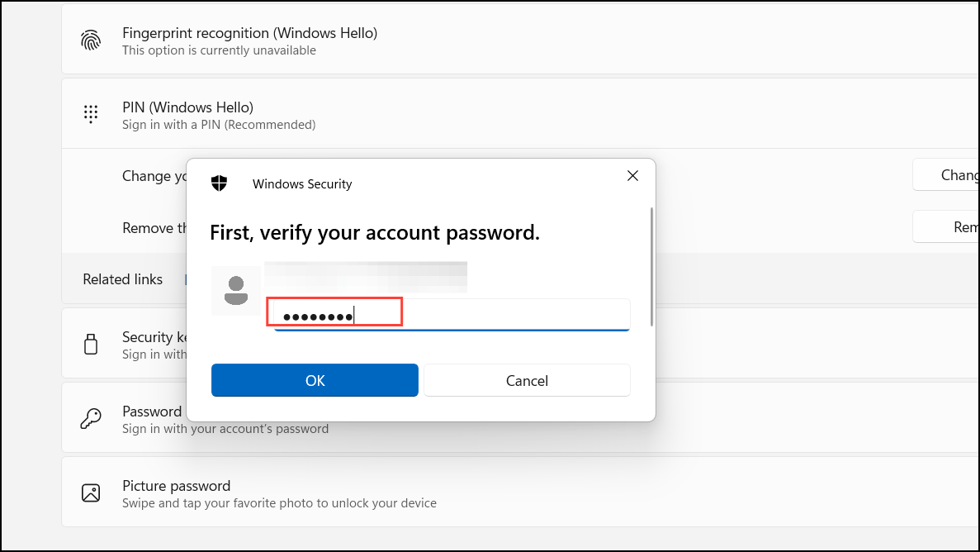The height and width of the screenshot is (552, 980).
Task: Click the fingerprint recognition icon
Action: click(91, 40)
